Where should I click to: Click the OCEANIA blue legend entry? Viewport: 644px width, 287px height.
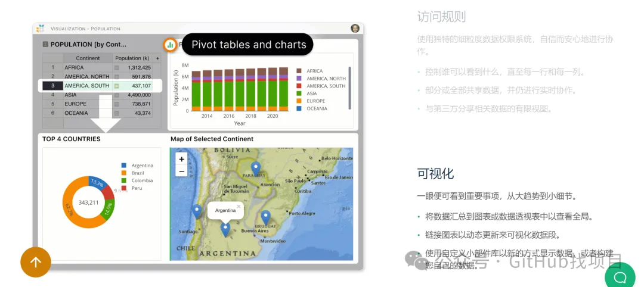(312, 108)
